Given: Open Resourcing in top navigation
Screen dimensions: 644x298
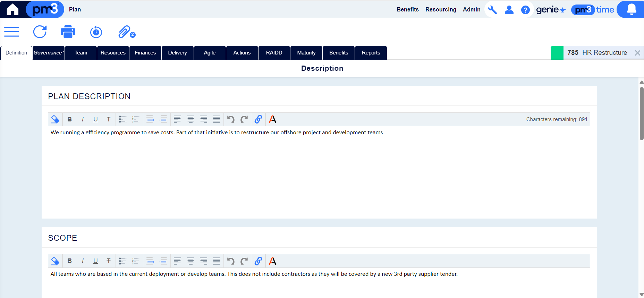Looking at the screenshot, I should (x=441, y=10).
